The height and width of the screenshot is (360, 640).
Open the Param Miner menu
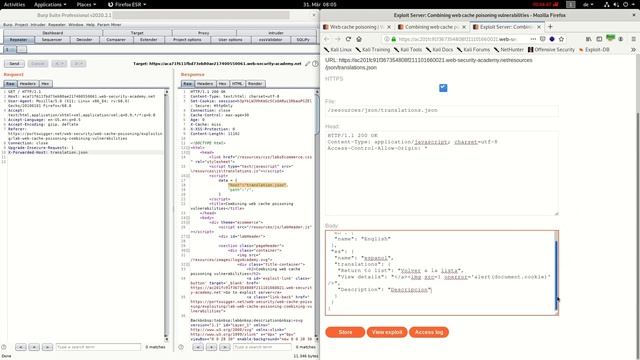pyautogui.click(x=109, y=24)
